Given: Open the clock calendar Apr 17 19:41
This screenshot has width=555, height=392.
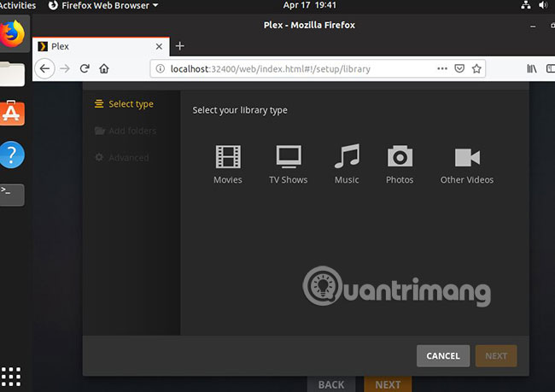Looking at the screenshot, I should point(310,5).
